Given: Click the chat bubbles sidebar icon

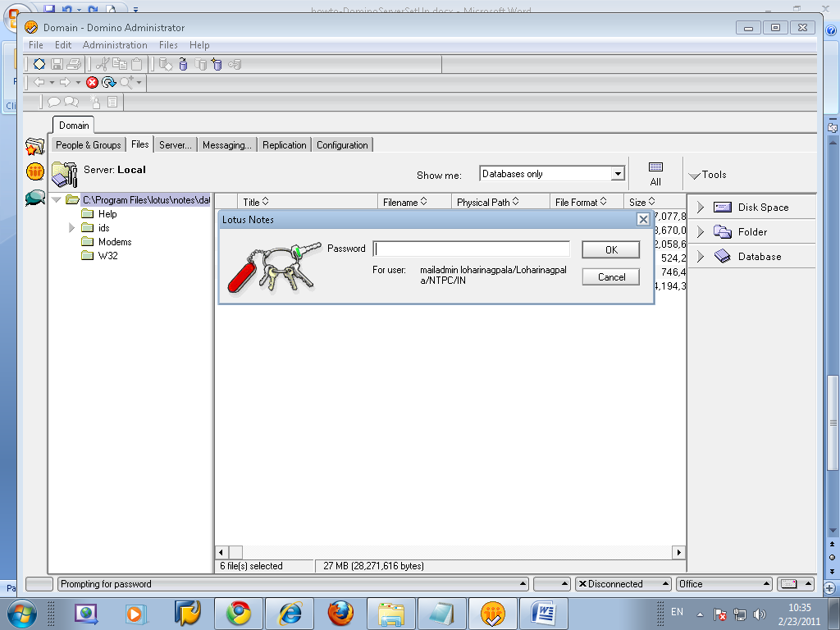Looking at the screenshot, I should [34, 198].
